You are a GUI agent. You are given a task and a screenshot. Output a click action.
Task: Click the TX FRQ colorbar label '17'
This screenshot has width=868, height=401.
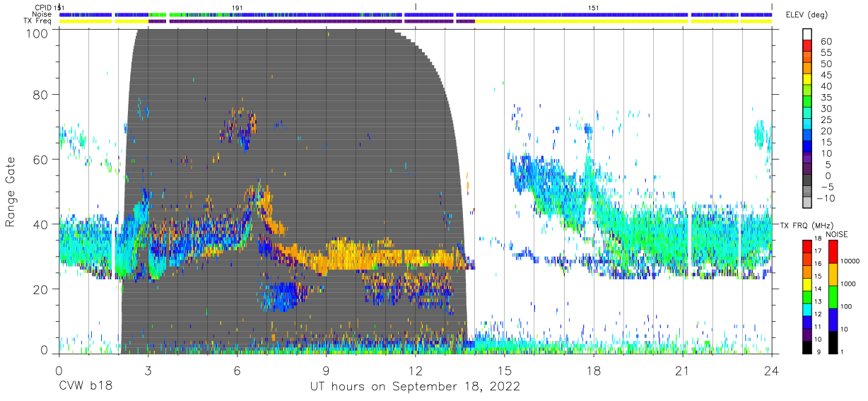pyautogui.click(x=816, y=252)
